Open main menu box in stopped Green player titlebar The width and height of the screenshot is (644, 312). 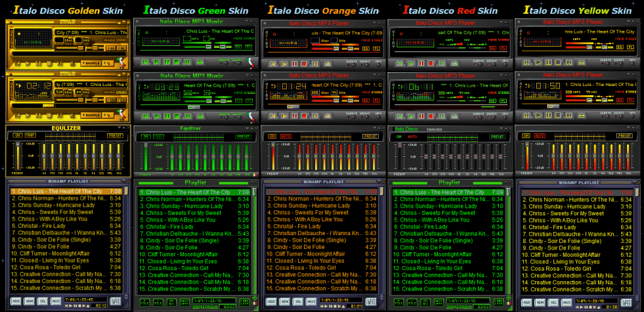pos(138,21)
